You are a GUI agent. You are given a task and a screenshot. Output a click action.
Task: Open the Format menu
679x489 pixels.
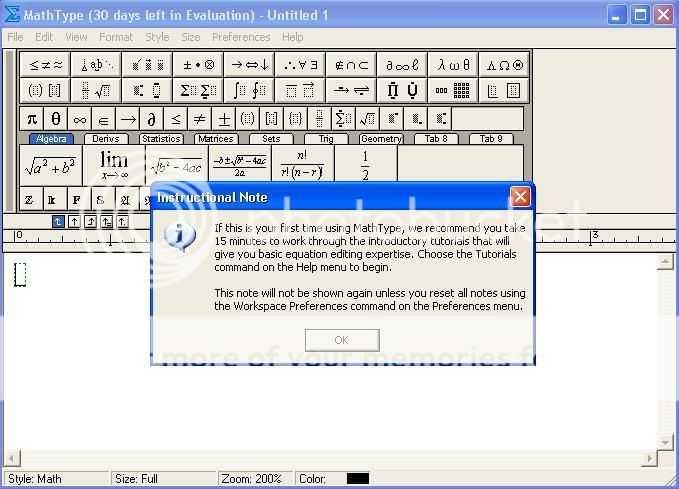[116, 37]
